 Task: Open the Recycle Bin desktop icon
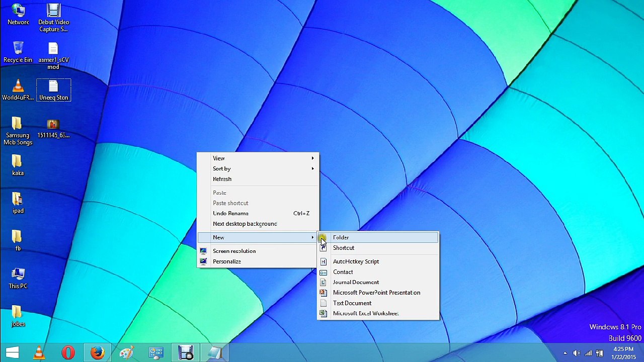click(x=18, y=52)
